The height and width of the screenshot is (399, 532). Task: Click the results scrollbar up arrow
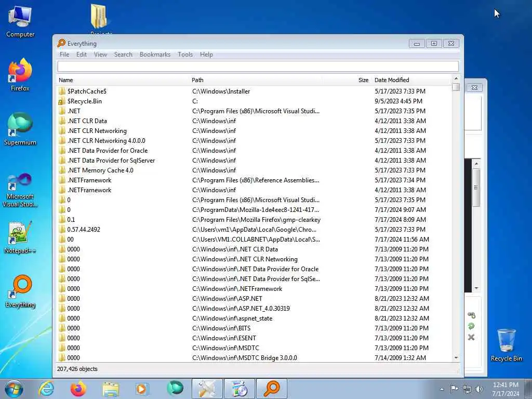pyautogui.click(x=456, y=79)
